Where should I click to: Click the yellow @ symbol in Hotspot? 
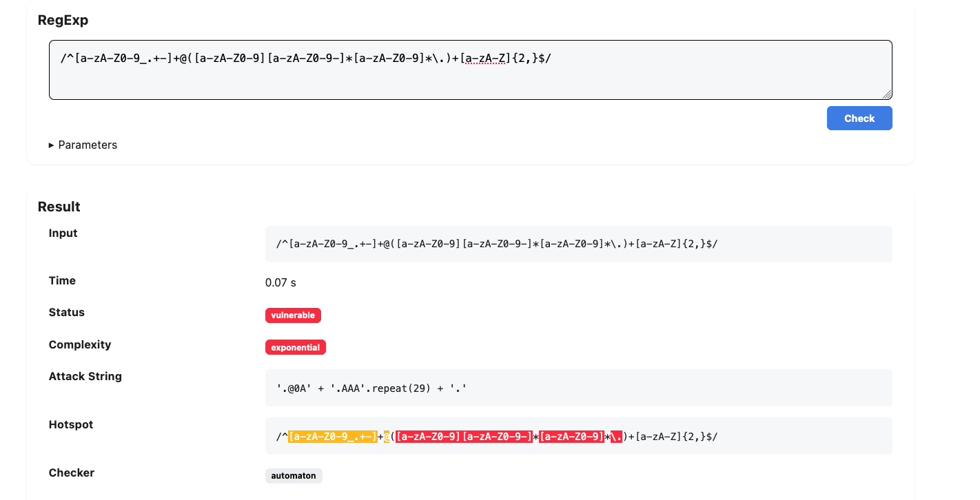[x=387, y=437]
